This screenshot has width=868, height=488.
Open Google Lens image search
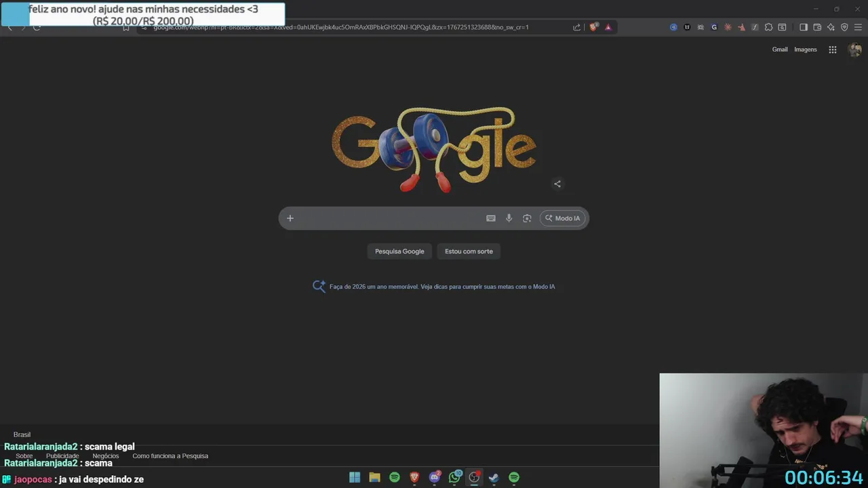pyautogui.click(x=527, y=218)
